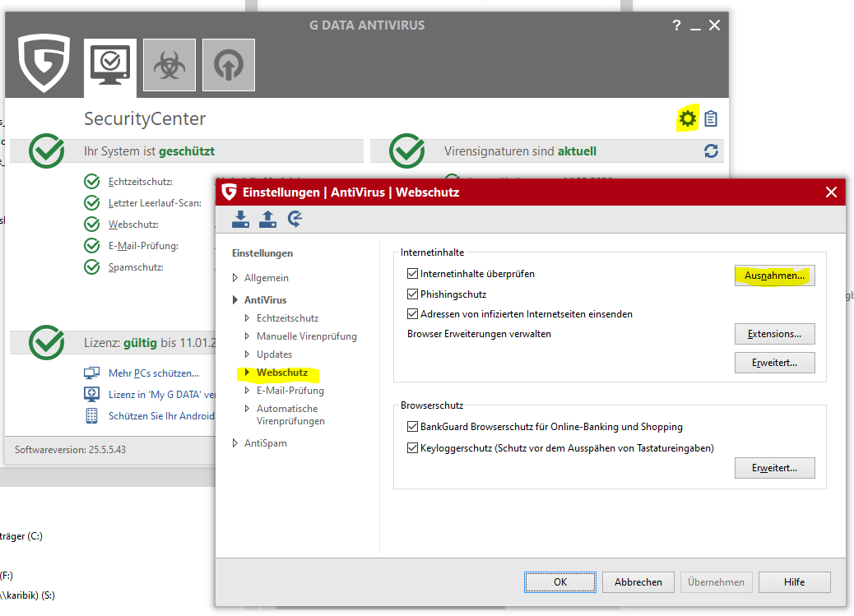Open the logs clipboard icon
854x616 pixels.
tap(711, 118)
